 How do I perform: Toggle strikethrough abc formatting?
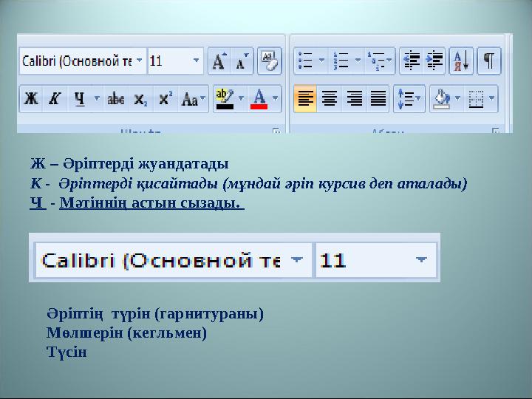coord(116,99)
